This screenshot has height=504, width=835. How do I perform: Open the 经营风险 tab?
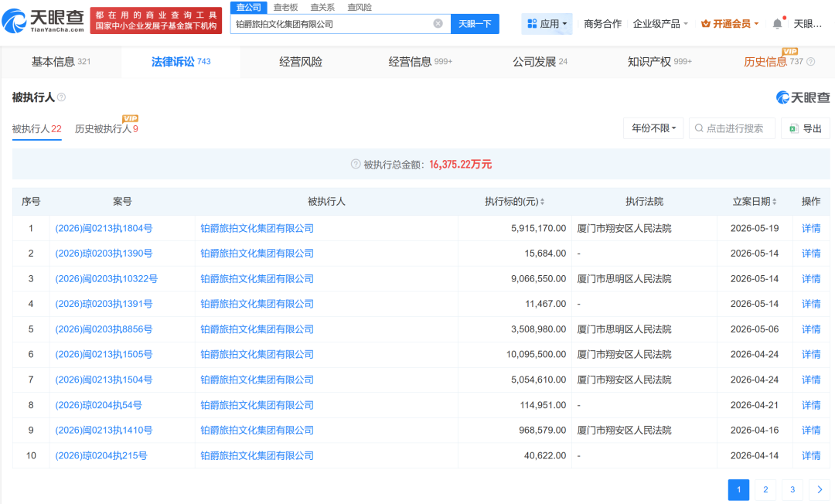pyautogui.click(x=301, y=62)
